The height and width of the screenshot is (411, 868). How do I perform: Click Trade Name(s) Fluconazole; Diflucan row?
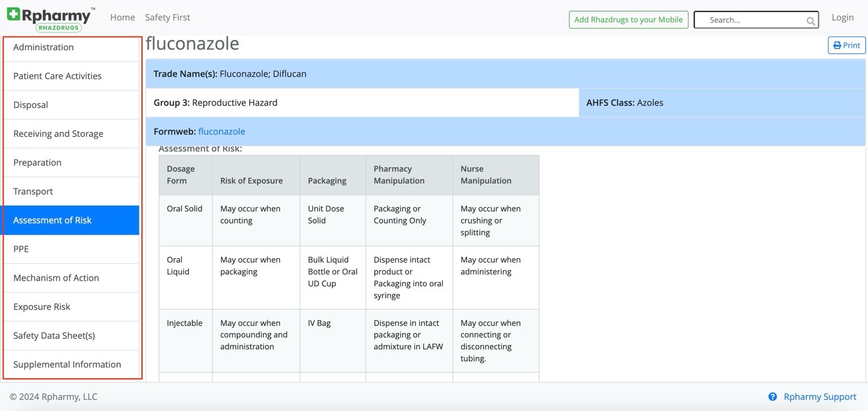(x=505, y=74)
